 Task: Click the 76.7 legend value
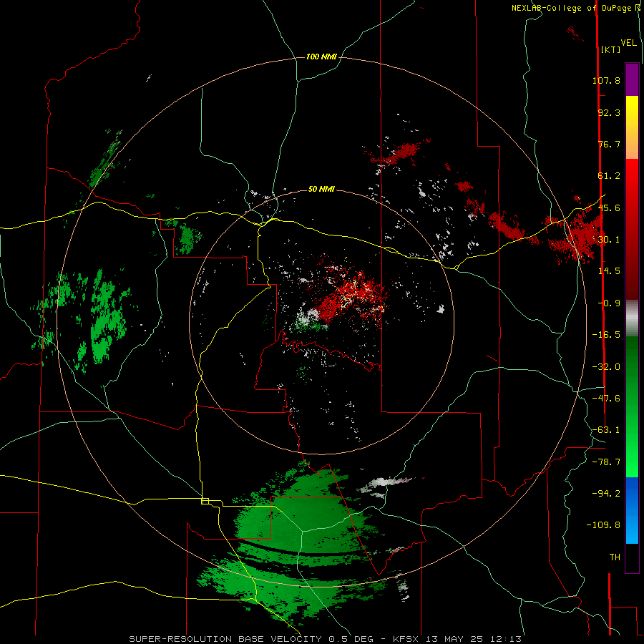[609, 144]
